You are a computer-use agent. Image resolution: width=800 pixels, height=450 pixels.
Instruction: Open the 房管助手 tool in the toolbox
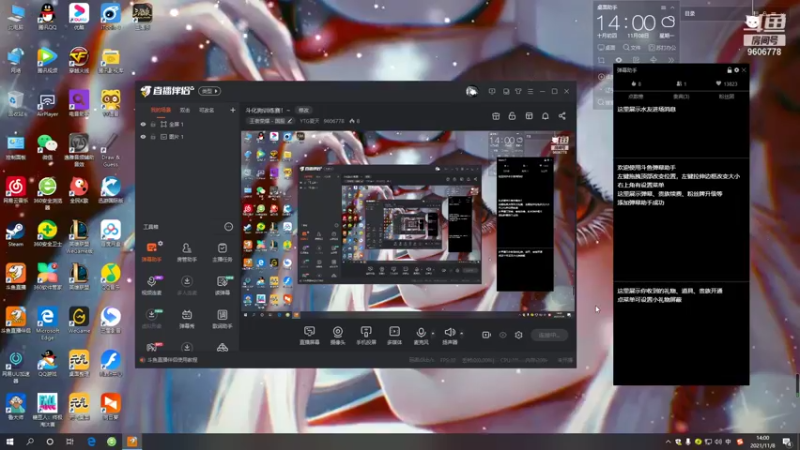(187, 252)
